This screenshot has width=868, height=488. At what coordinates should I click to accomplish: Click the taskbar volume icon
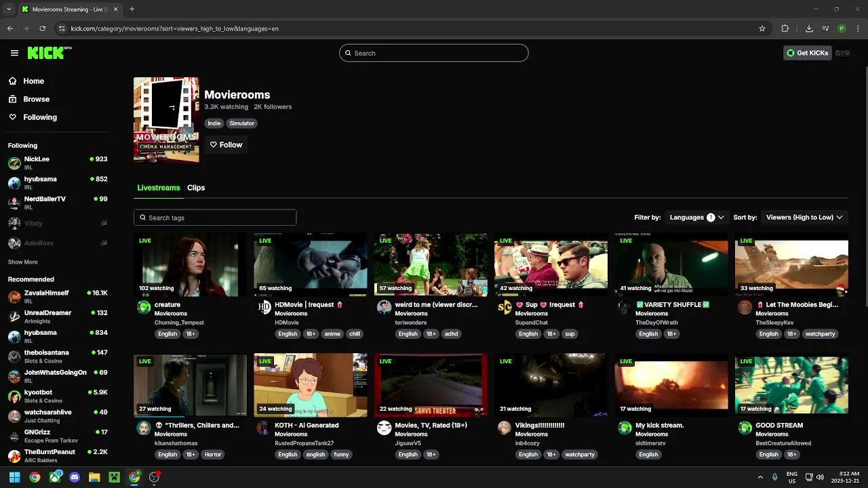click(820, 477)
